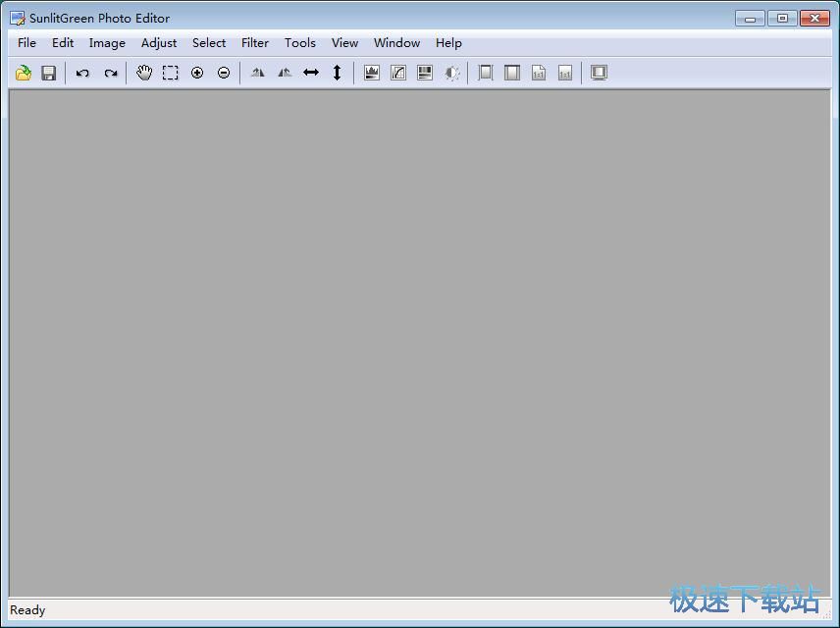Undo the last action
The width and height of the screenshot is (840, 628).
(82, 73)
